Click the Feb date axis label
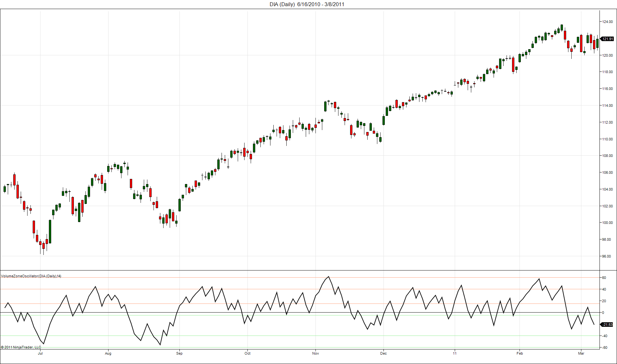The width and height of the screenshot is (617, 364). click(x=520, y=353)
